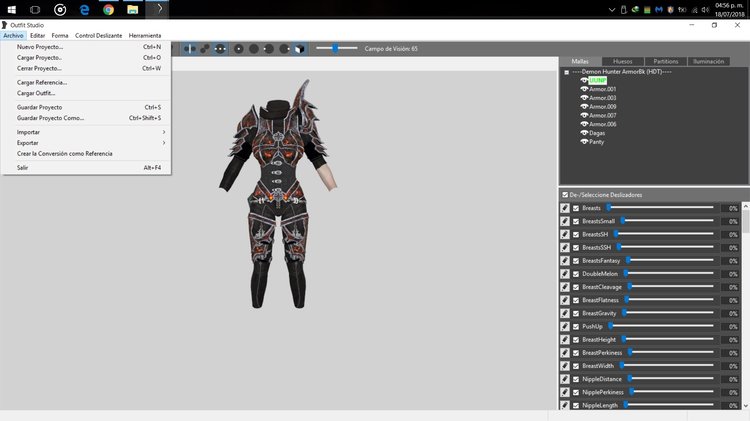Open Microsoft Edge from the taskbar
Image resolution: width=750 pixels, height=421 pixels.
click(84, 10)
